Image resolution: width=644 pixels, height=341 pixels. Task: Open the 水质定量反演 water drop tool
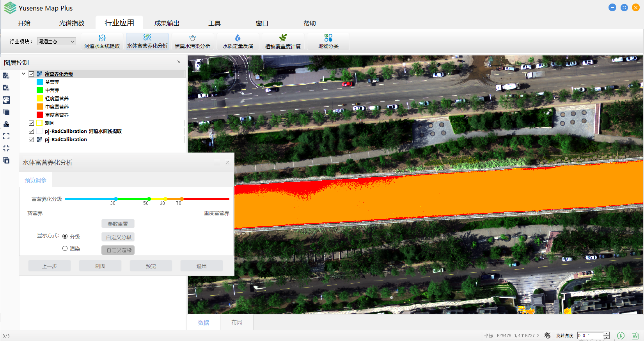click(238, 41)
